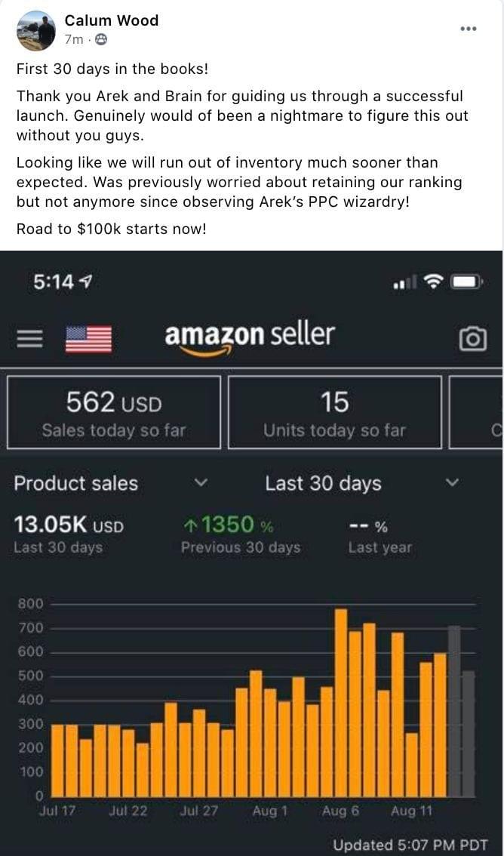Tap the green 1350% previous-period change
The image size is (504, 856).
point(229,525)
